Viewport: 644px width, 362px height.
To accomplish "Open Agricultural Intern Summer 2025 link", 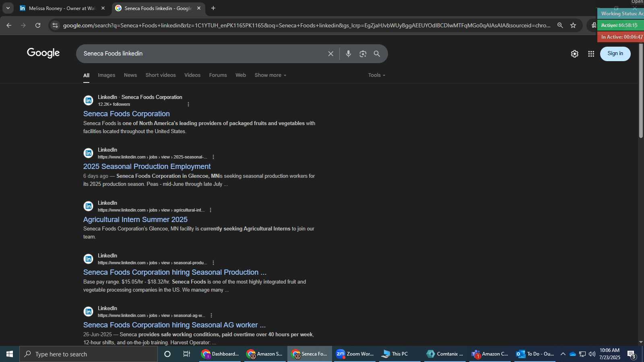I will 135,220.
